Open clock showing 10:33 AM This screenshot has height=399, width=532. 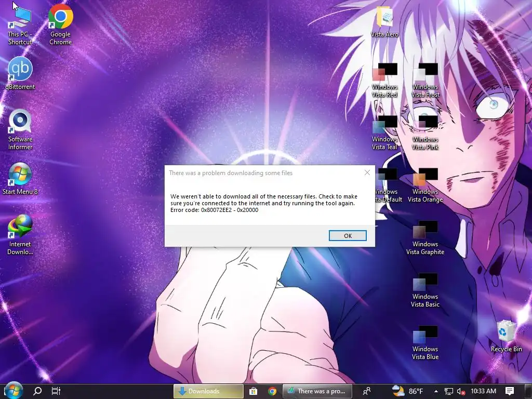point(483,391)
